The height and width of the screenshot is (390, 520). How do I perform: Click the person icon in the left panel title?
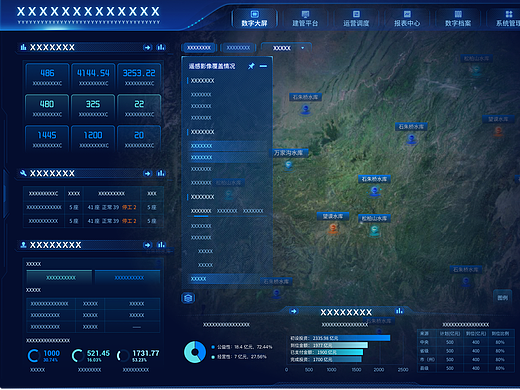click(x=23, y=245)
